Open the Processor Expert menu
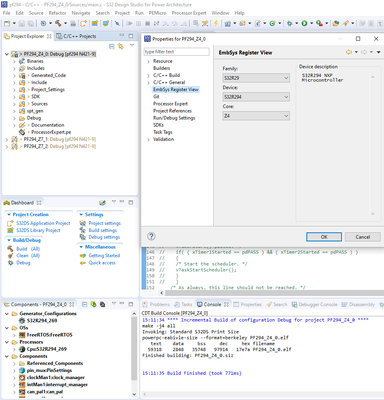The height and width of the screenshot is (400, 384). pos(189,13)
